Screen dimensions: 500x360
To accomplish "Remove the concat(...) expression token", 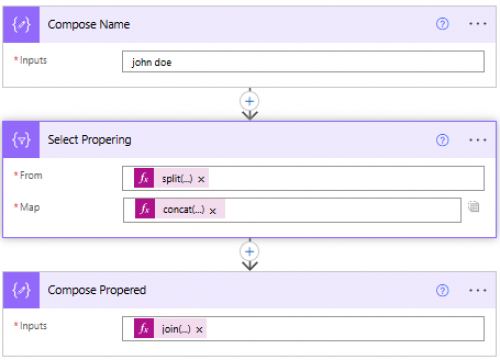I will pyautogui.click(x=213, y=211).
